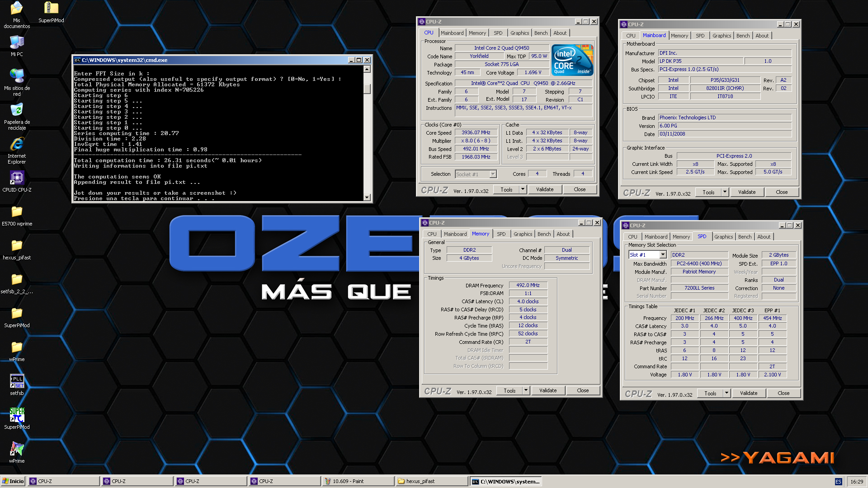Open the SPD tab in Memory window

pyautogui.click(x=501, y=234)
